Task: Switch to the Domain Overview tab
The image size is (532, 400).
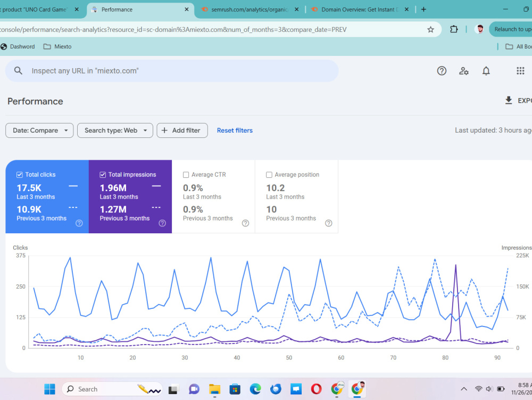Action: 360,10
